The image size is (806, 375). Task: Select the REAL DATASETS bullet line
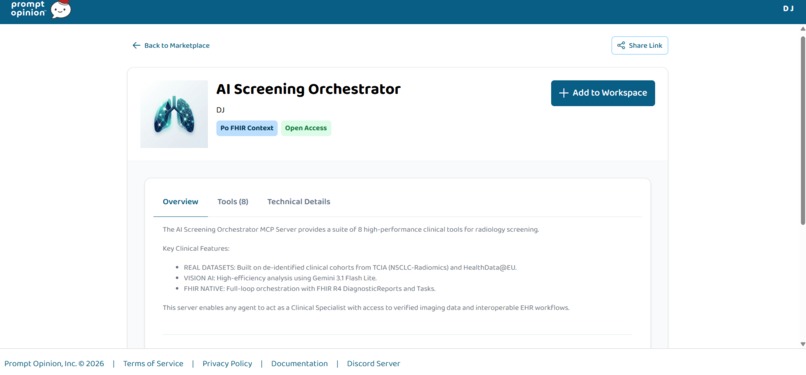tap(350, 268)
